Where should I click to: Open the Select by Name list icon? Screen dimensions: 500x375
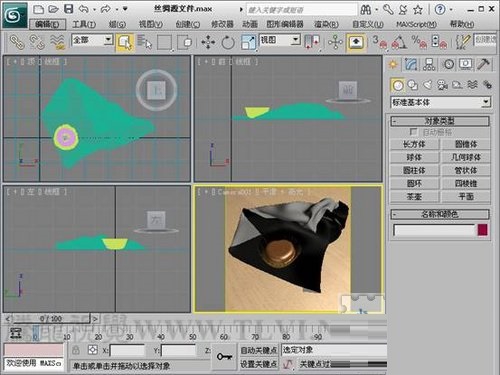(x=144, y=42)
